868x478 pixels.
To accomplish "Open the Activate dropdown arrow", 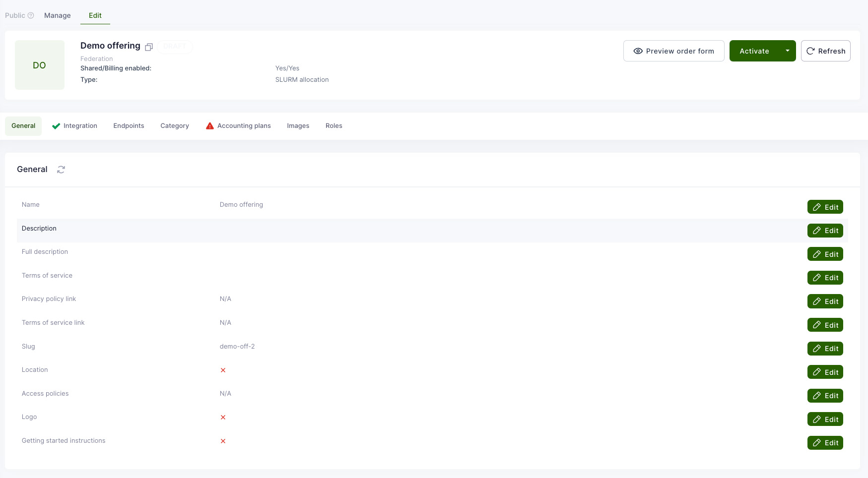I will tap(787, 51).
